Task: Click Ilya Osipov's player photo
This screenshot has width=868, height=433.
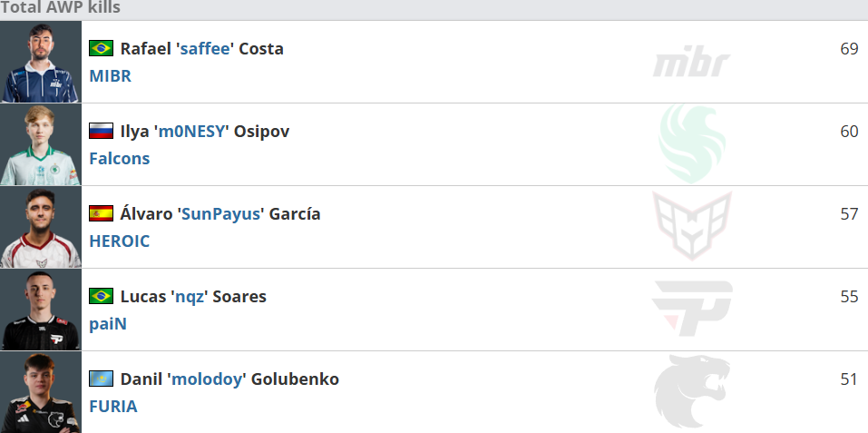Action: click(x=41, y=144)
